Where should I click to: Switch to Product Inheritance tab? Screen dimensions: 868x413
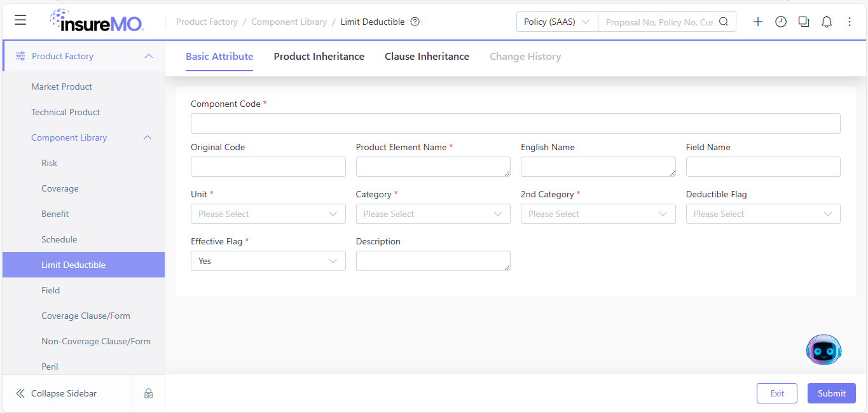[x=319, y=56]
